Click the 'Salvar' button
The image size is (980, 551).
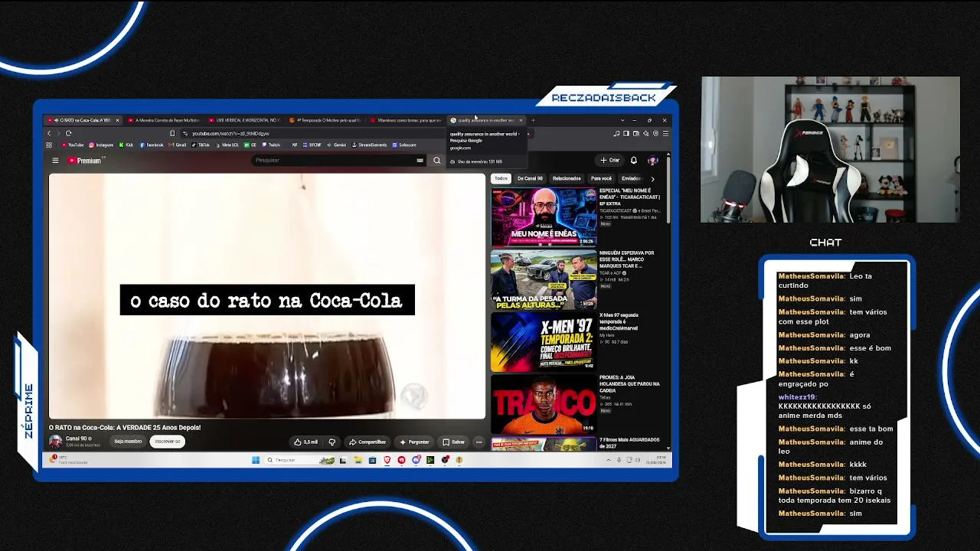point(454,442)
